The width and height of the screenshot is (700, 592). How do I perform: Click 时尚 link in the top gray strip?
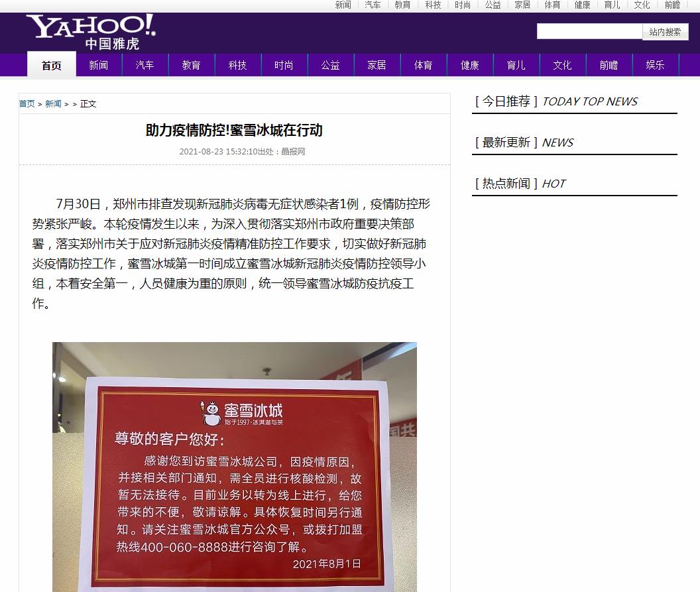tap(463, 5)
